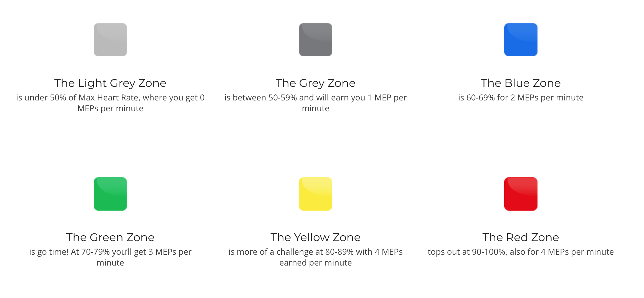Select "The Yellow Zone" heading
This screenshot has width=644, height=298.
315,237
